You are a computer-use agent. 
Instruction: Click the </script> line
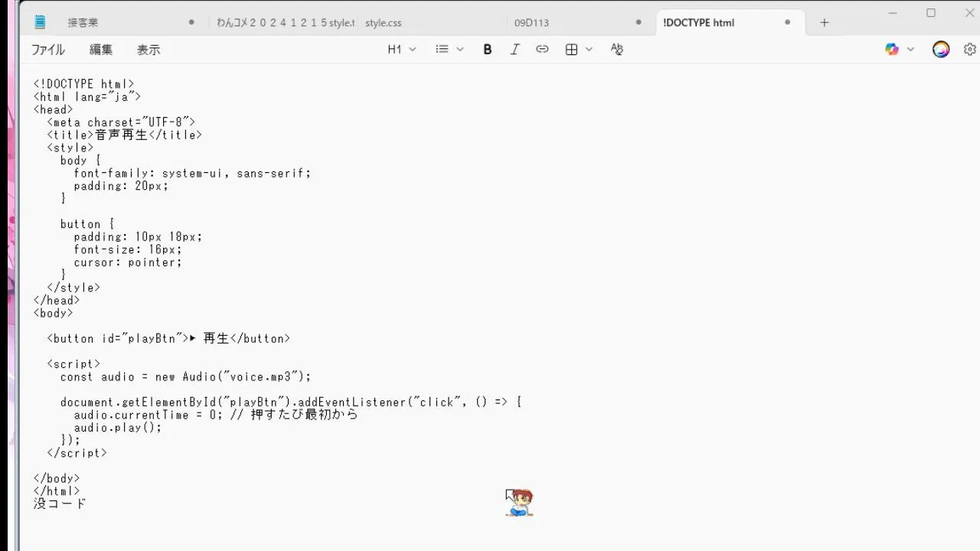(x=77, y=453)
